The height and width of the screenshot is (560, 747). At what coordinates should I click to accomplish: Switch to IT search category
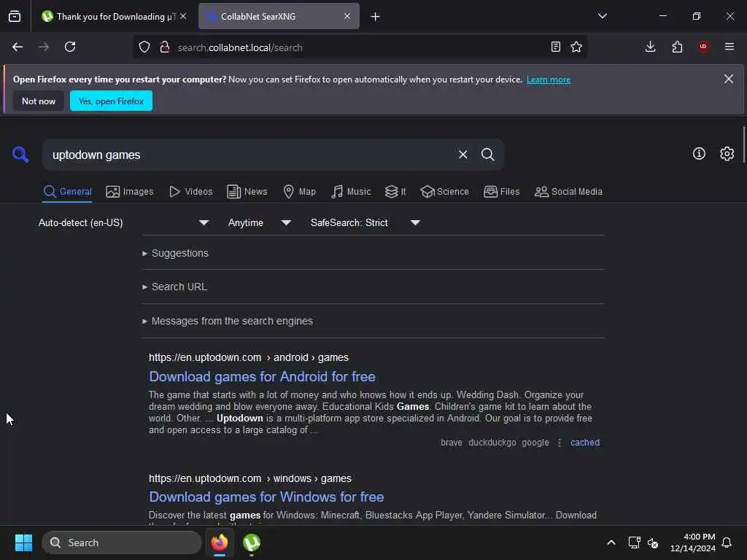tap(396, 192)
